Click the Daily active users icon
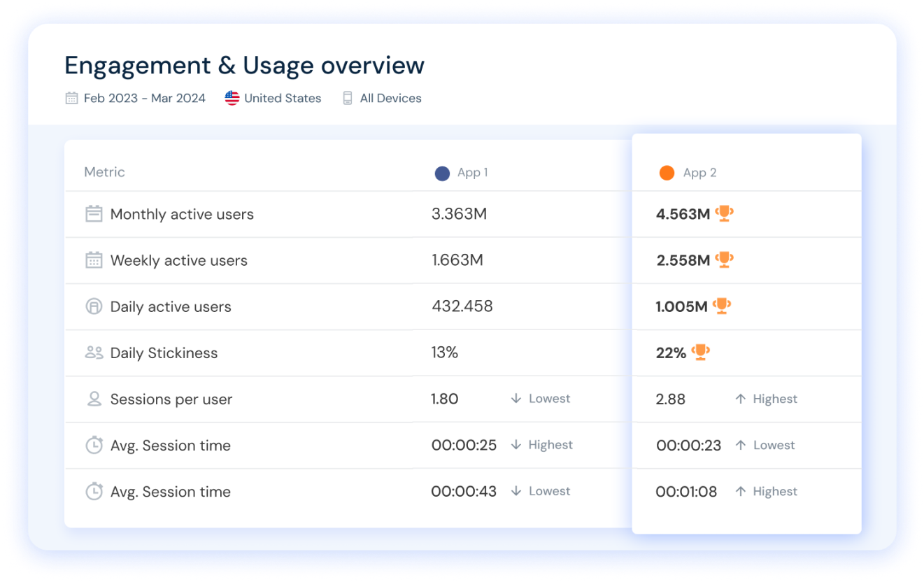The height and width of the screenshot is (582, 924). [x=94, y=306]
